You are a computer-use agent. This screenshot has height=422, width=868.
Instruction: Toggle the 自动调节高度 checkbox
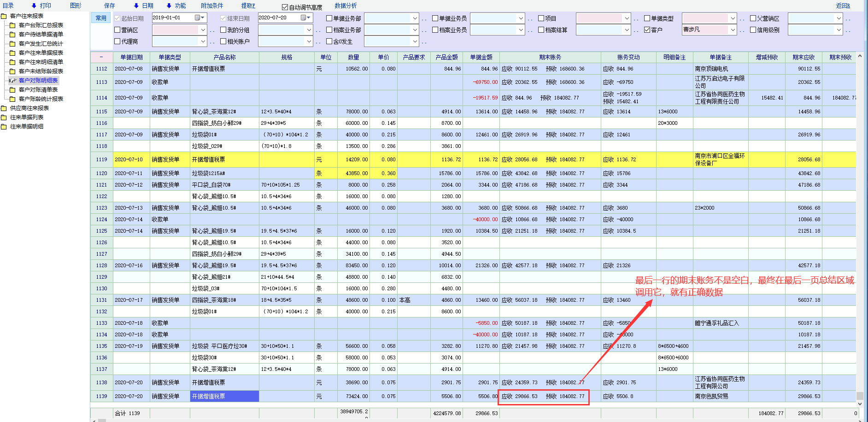pyautogui.click(x=285, y=7)
